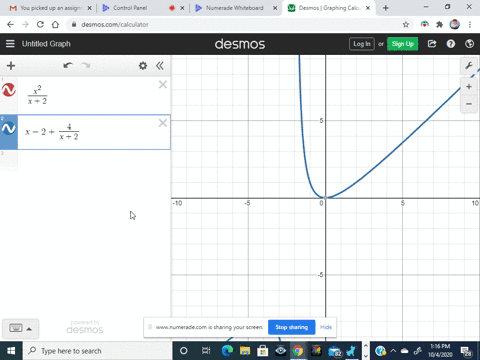Undo the last edit
Screen dimensions: 480x360
[x=68, y=65]
